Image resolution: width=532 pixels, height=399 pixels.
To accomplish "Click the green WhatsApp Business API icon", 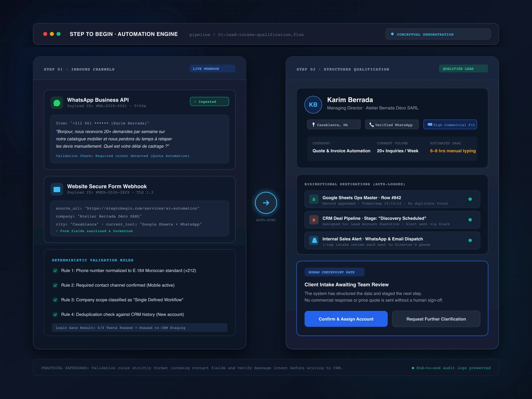I will pos(57,103).
